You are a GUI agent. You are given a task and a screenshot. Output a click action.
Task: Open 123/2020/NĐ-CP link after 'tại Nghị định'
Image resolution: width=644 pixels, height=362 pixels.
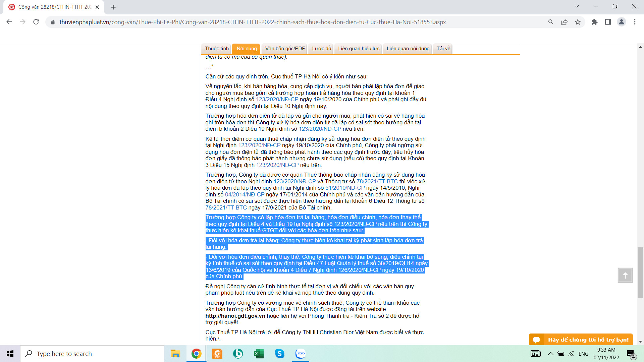259,145
